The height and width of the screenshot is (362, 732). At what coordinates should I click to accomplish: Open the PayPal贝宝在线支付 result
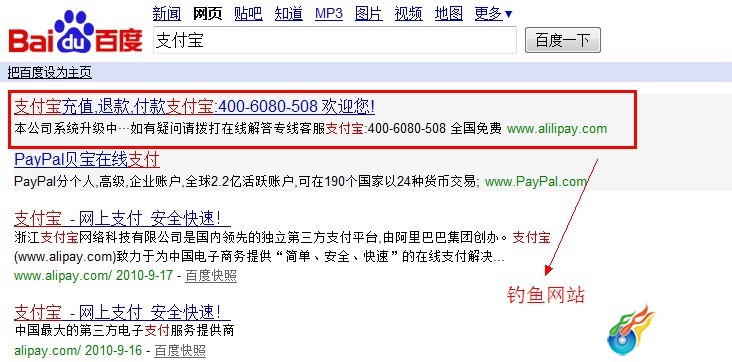pos(87,160)
